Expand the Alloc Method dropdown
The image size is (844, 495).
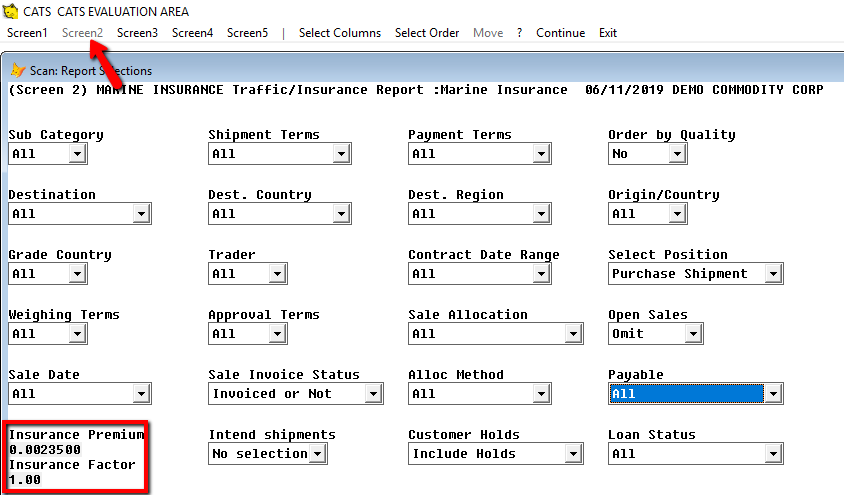point(541,394)
